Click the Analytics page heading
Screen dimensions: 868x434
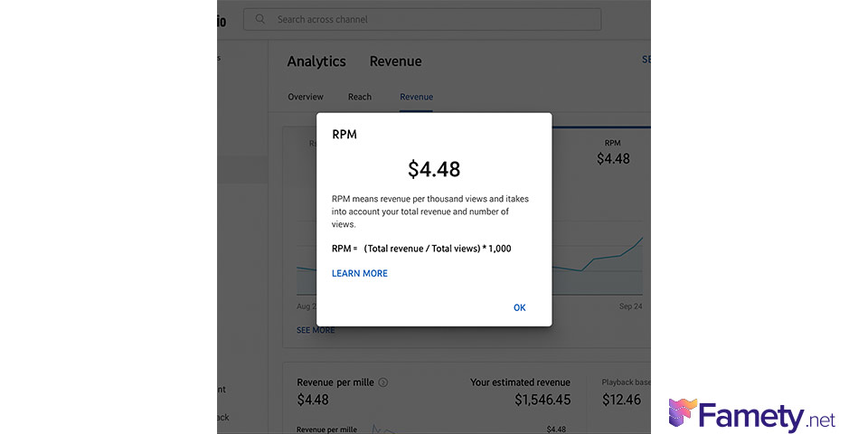click(x=316, y=61)
